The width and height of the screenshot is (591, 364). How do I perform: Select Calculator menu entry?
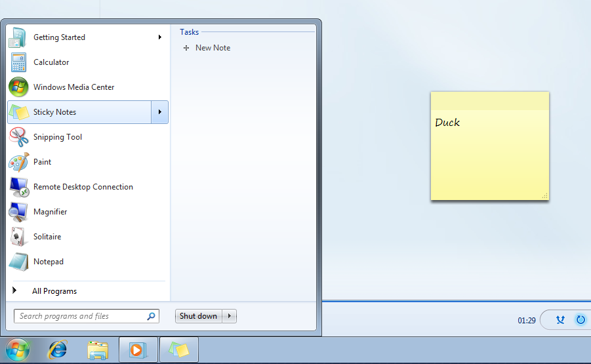coord(88,62)
